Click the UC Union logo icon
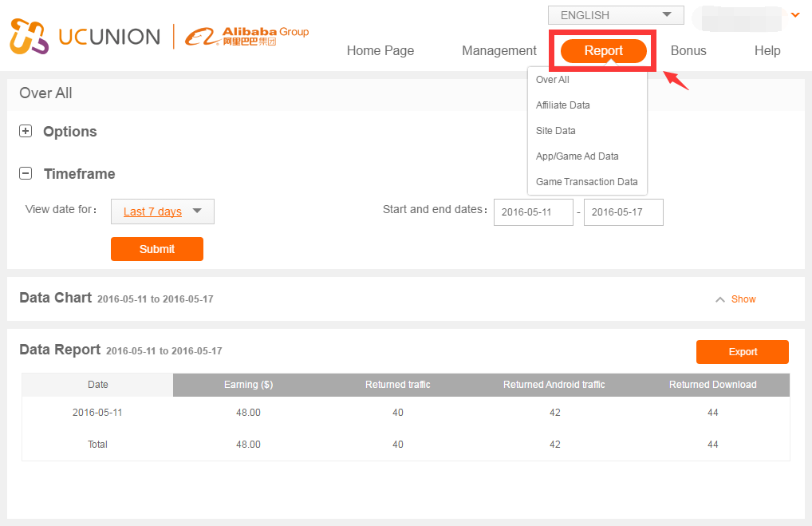This screenshot has width=812, height=526. 30,36
